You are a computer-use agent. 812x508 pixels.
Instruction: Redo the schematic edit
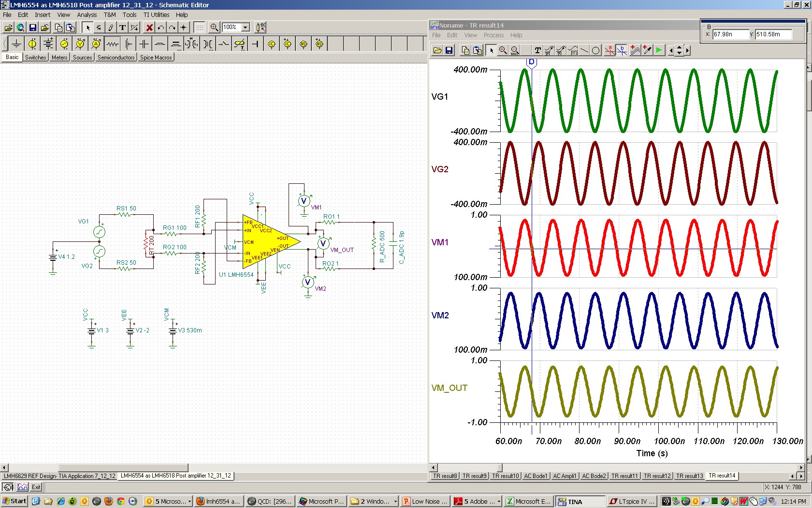coord(172,28)
